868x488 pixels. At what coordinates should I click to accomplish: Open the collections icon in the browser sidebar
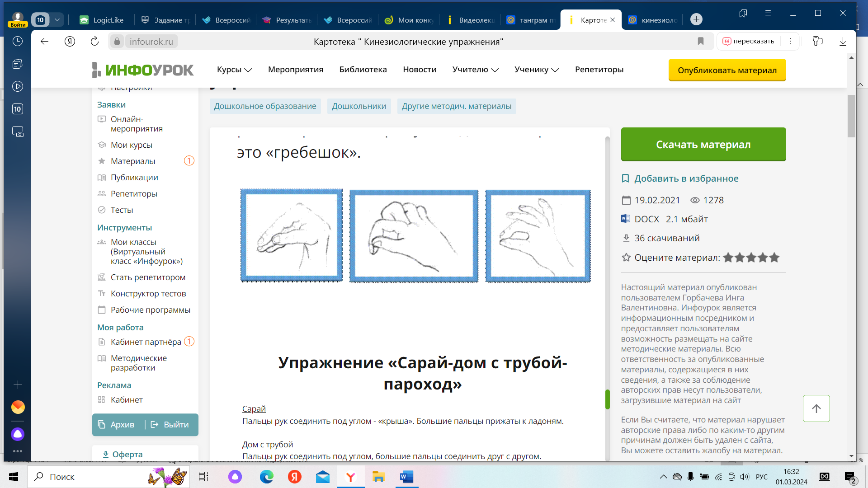click(x=18, y=64)
